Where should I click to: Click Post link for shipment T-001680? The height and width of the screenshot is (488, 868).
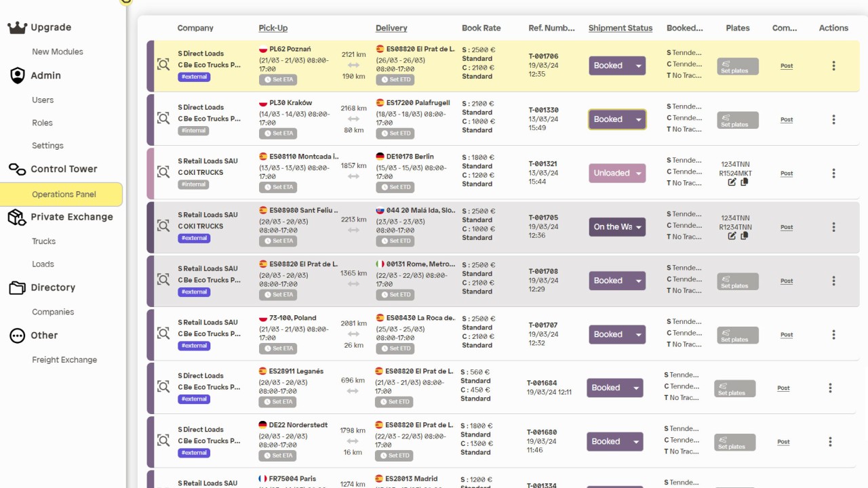(783, 442)
